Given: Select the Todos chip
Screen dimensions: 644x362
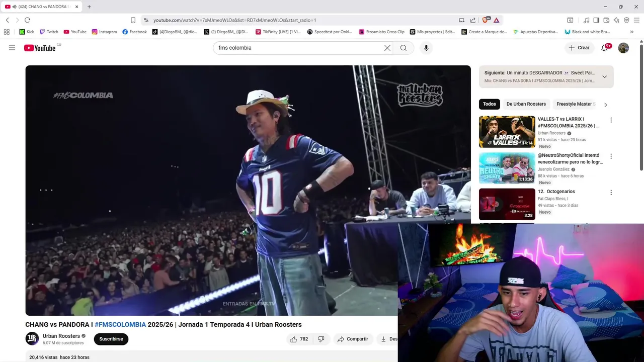Looking at the screenshot, I should 490,104.
